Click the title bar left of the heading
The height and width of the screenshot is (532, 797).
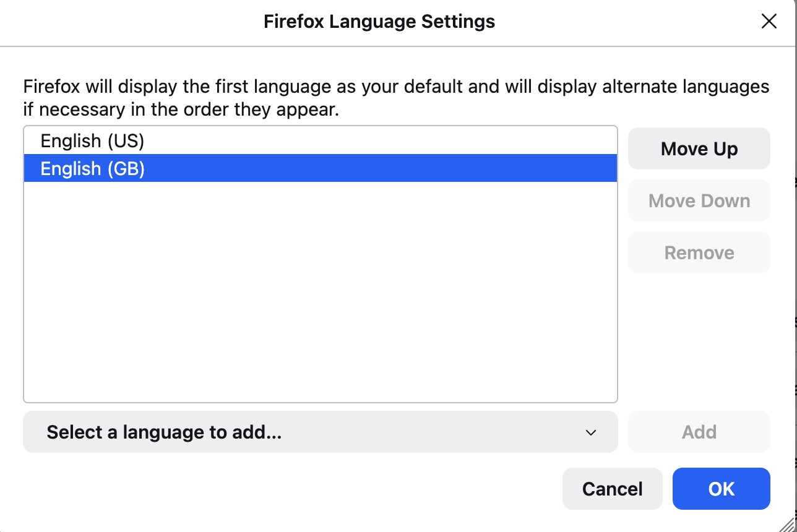(x=124, y=22)
